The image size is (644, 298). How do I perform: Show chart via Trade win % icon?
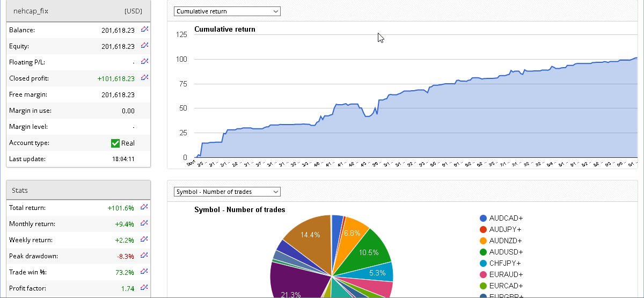(144, 272)
